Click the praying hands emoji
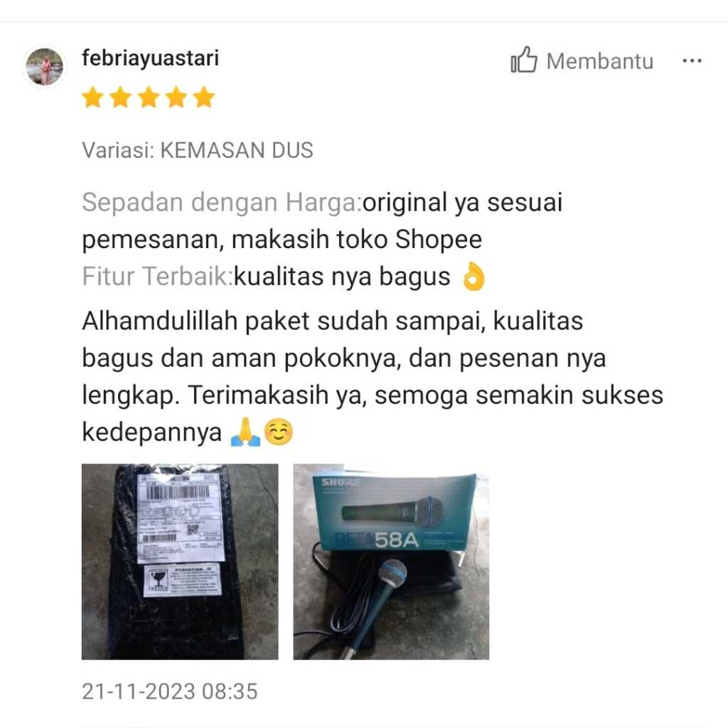The width and height of the screenshot is (728, 728). (x=245, y=432)
